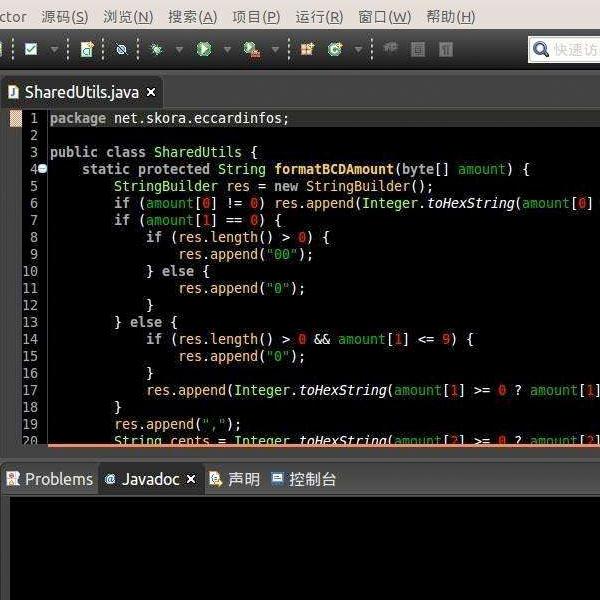Open the 浏览(N) menu
The image size is (600, 600).
(128, 17)
